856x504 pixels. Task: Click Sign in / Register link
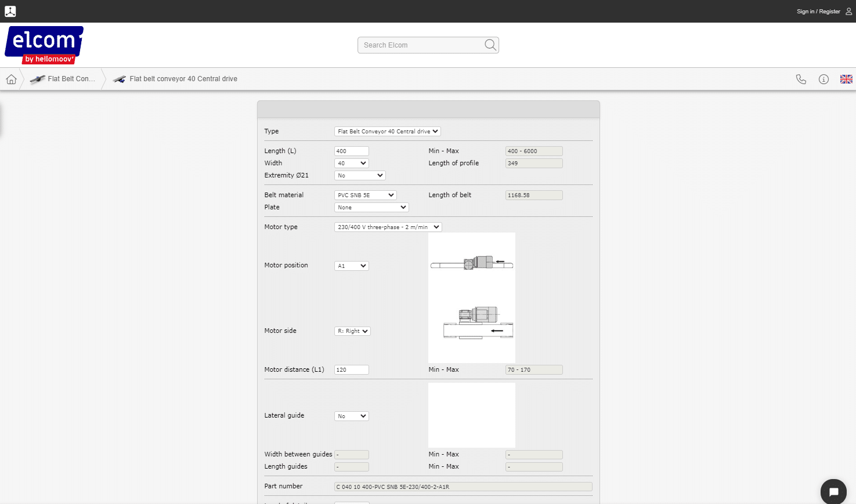pyautogui.click(x=818, y=12)
